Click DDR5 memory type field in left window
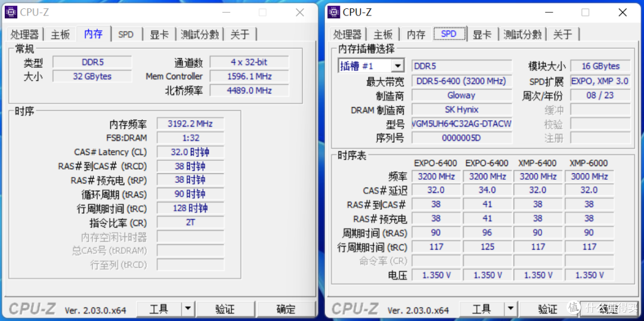This screenshot has width=644, height=321. tap(92, 63)
